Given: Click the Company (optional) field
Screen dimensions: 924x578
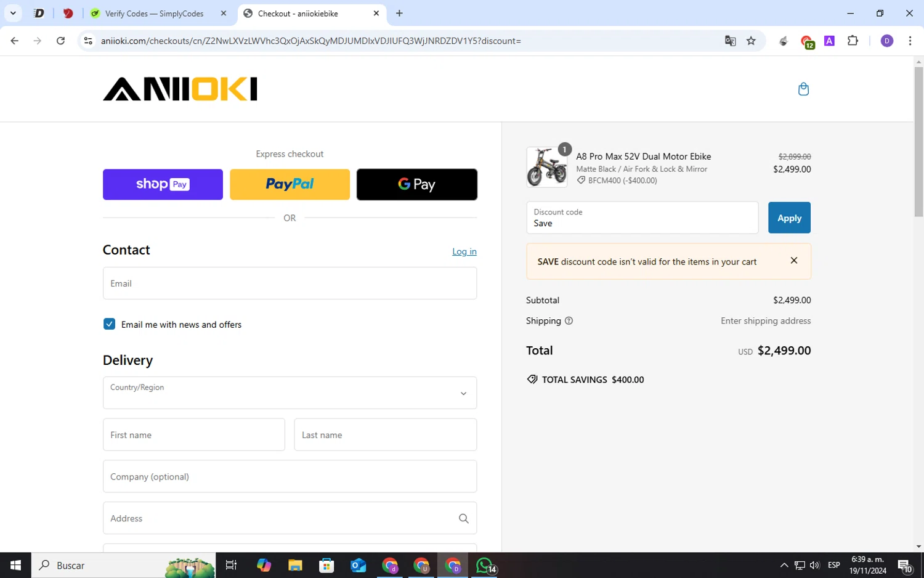Looking at the screenshot, I should pos(290,476).
